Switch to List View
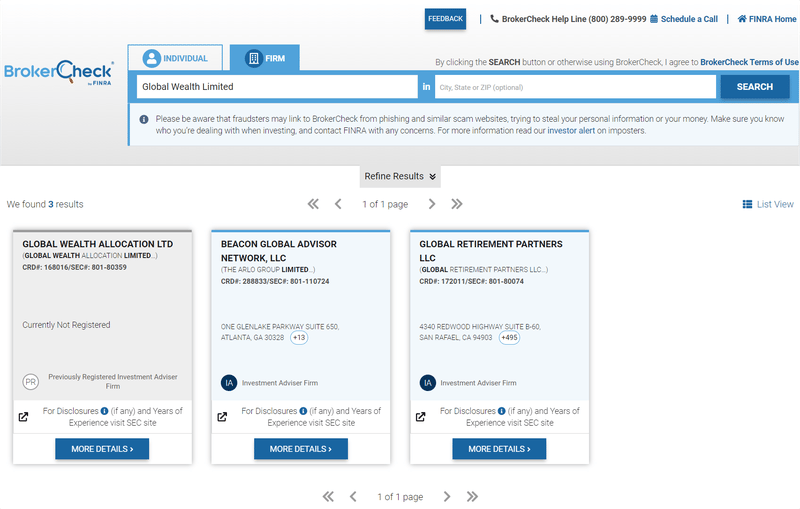 (x=768, y=204)
